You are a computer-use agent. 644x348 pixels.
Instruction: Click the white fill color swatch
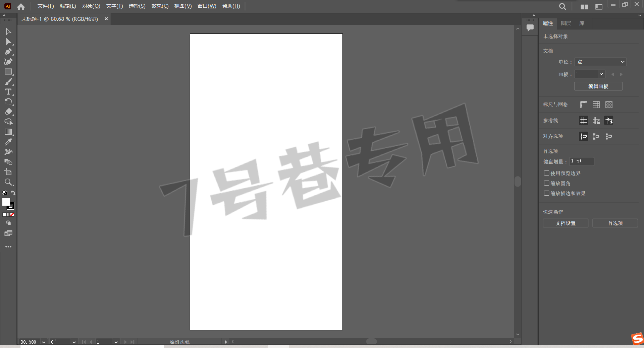[x=6, y=202]
